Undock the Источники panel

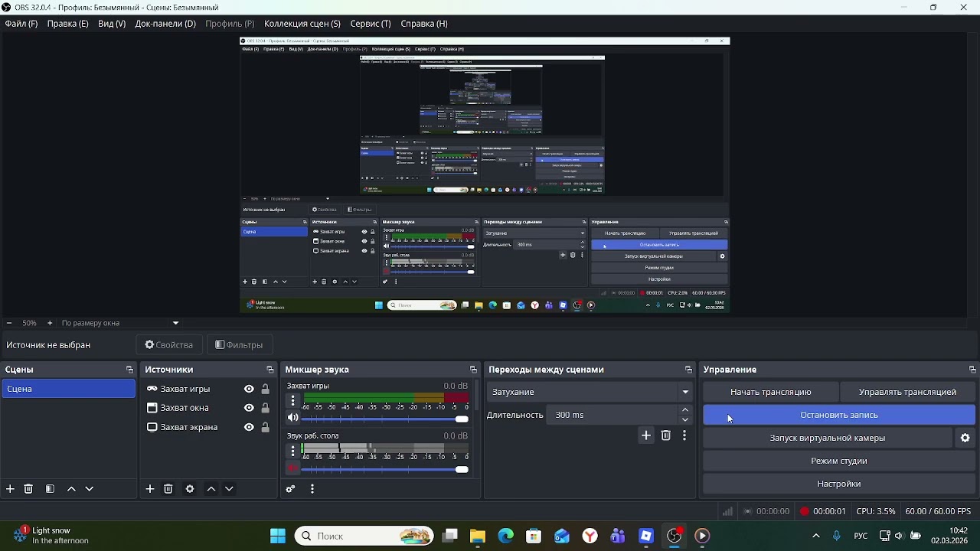point(269,370)
